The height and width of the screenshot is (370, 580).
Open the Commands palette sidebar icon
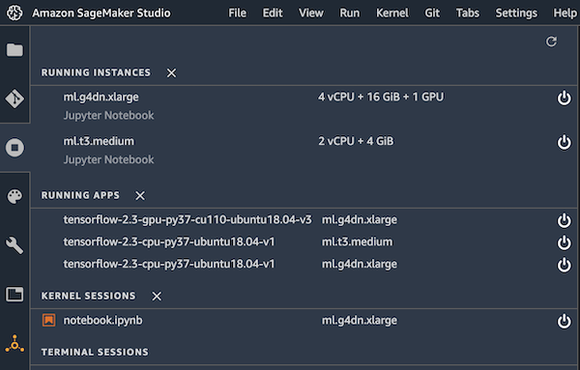pos(14,196)
